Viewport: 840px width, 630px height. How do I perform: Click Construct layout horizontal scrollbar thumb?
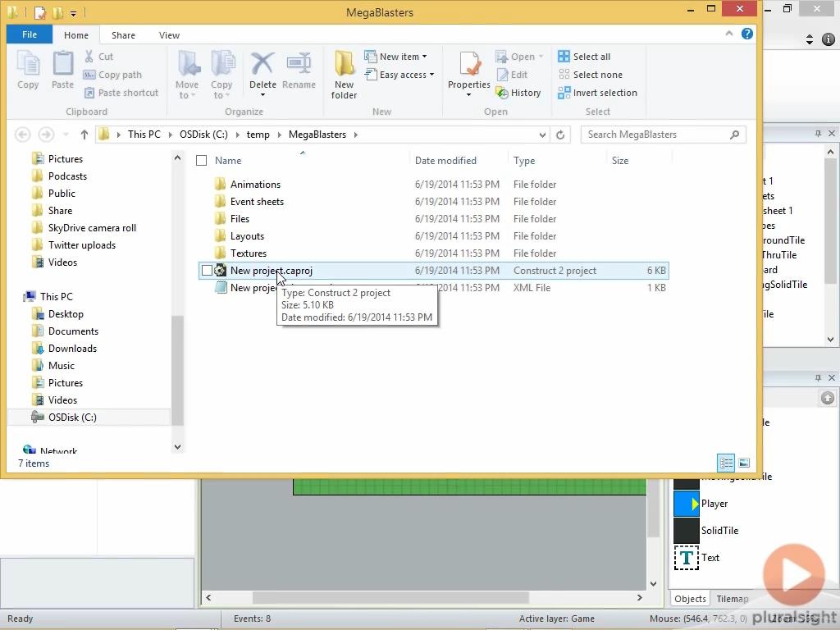(x=390, y=597)
